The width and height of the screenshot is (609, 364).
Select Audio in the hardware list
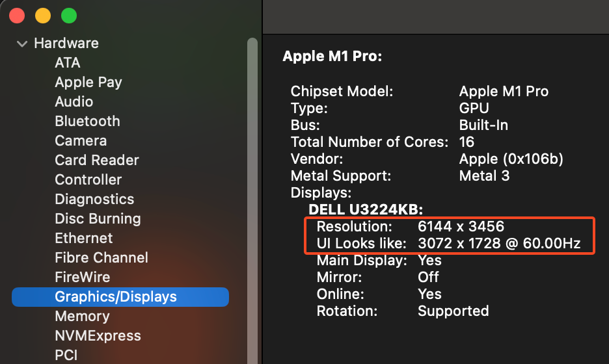coord(74,102)
